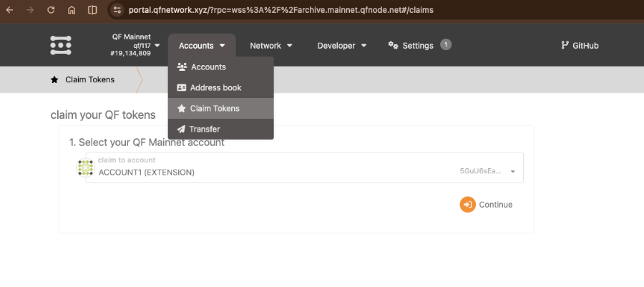Screen dimensions: 644x287
Task: Expand the Developer dropdown menu
Action: click(341, 46)
